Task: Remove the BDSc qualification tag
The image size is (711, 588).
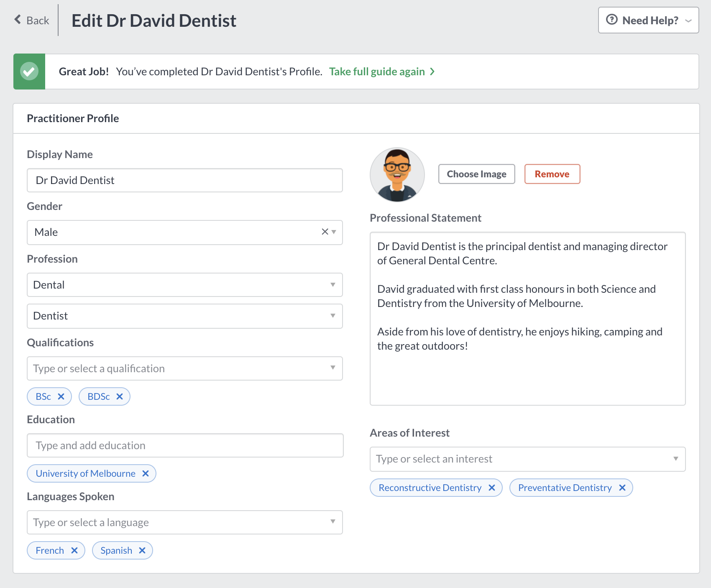Action: [120, 396]
